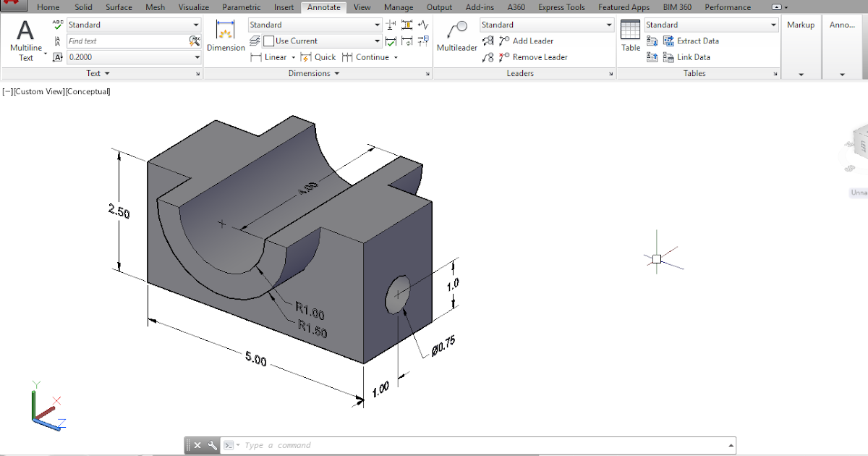Run Check Spelling on the drawing
Screen dimensions: 868x456
[x=56, y=24]
